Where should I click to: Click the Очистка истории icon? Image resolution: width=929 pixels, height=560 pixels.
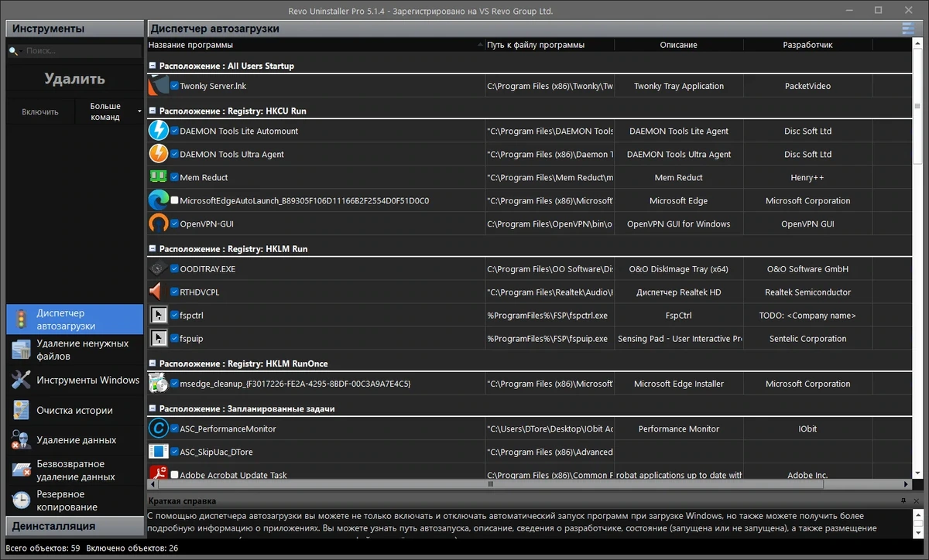pos(21,410)
